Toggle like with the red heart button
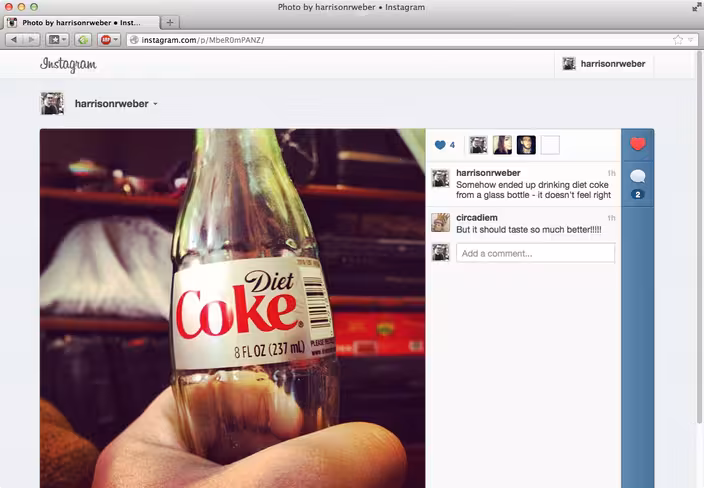This screenshot has height=488, width=704. pos(638,144)
